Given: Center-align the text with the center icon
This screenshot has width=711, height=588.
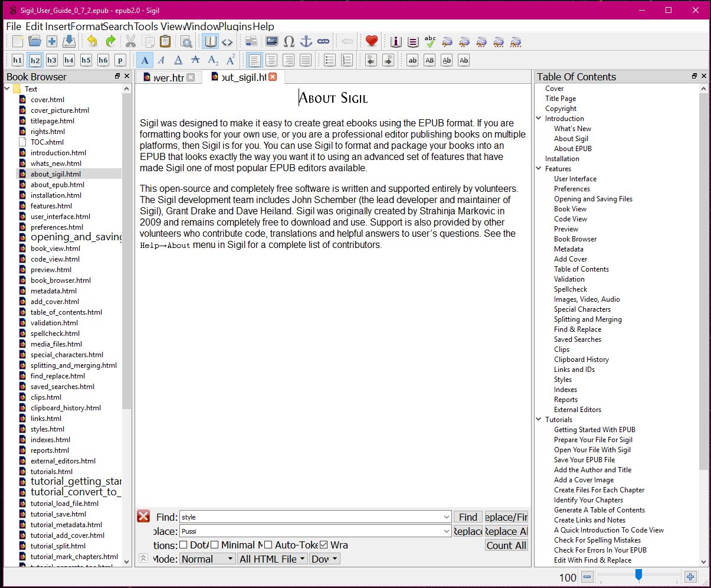Looking at the screenshot, I should point(271,60).
